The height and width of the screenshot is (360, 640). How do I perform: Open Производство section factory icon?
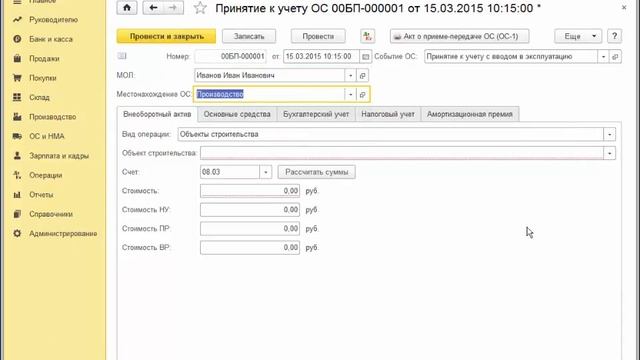[x=17, y=117]
